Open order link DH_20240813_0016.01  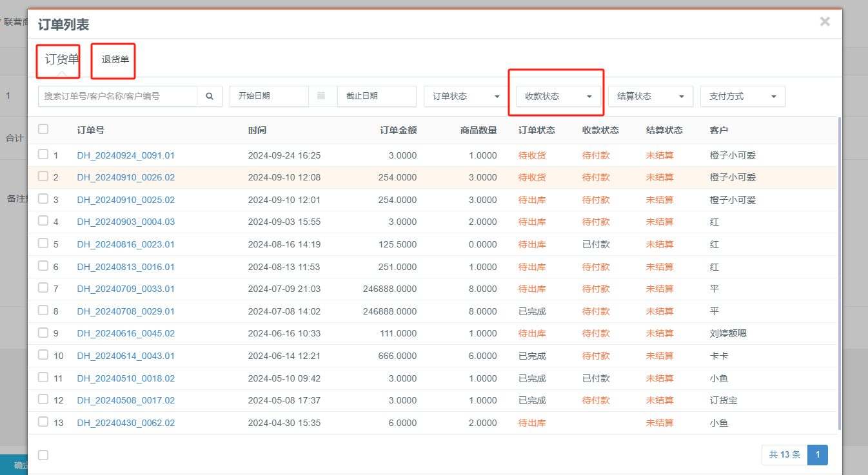(126, 267)
